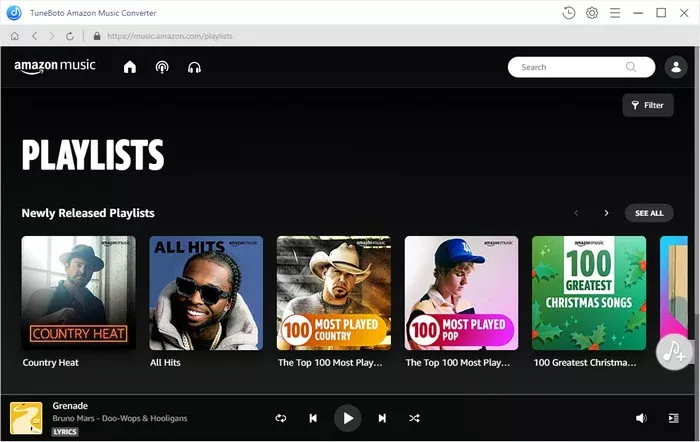
Task: Reload the page with the refresh icon
Action: pos(70,36)
